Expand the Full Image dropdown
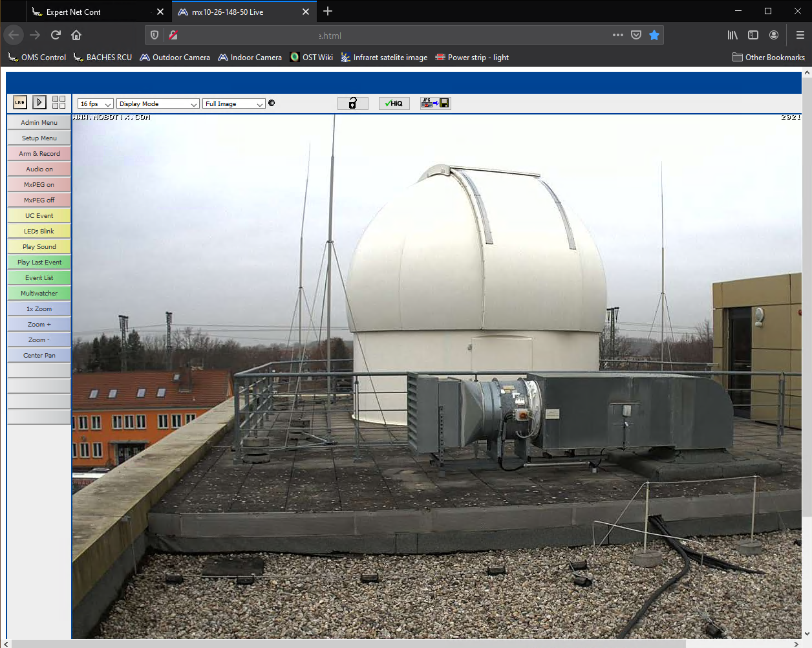 [233, 104]
